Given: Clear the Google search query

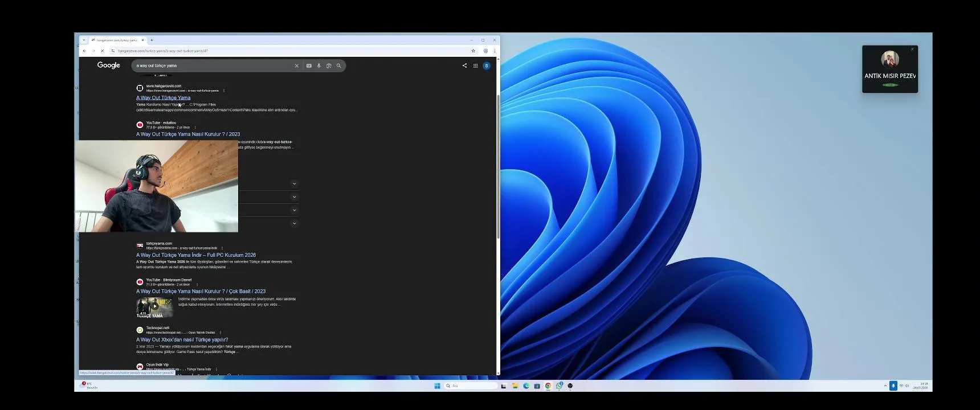Looking at the screenshot, I should tap(296, 65).
